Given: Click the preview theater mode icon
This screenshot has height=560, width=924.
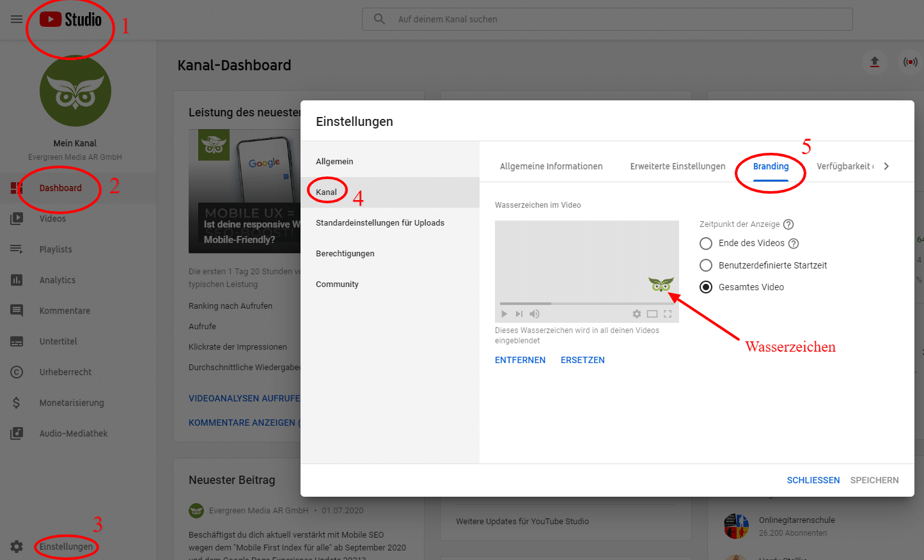Looking at the screenshot, I should [x=652, y=314].
